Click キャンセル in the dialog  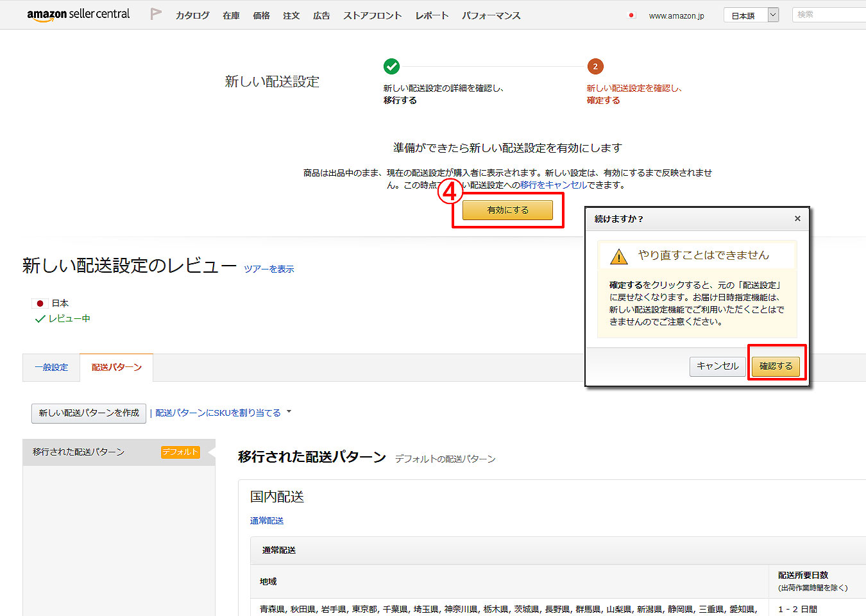click(x=717, y=366)
